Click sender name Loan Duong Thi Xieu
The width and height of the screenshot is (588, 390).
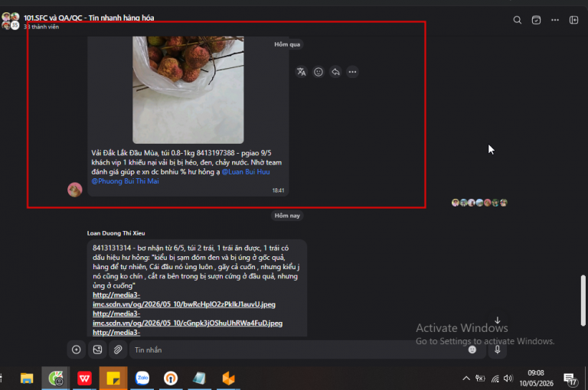tap(116, 233)
